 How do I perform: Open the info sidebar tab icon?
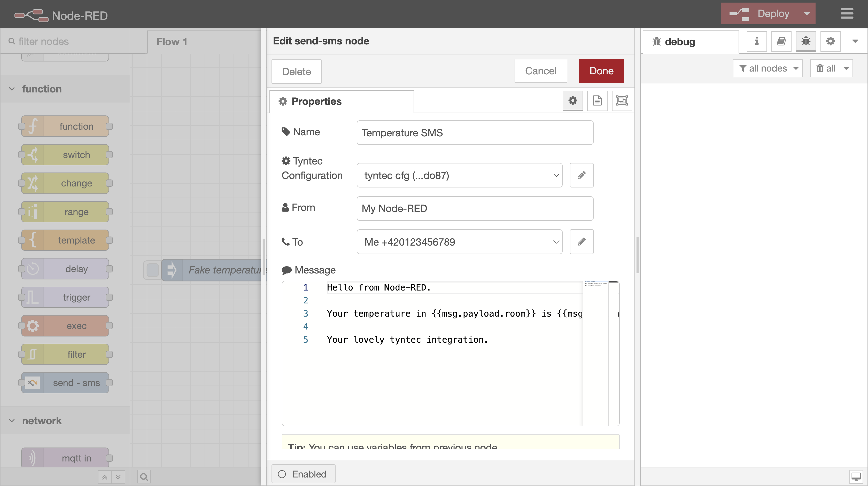coord(756,41)
